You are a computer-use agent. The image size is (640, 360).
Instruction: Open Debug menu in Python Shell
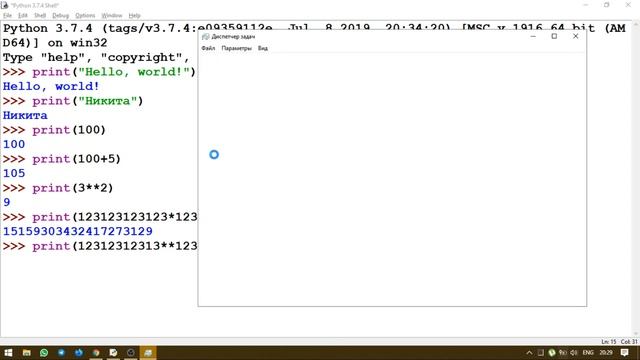[60, 16]
